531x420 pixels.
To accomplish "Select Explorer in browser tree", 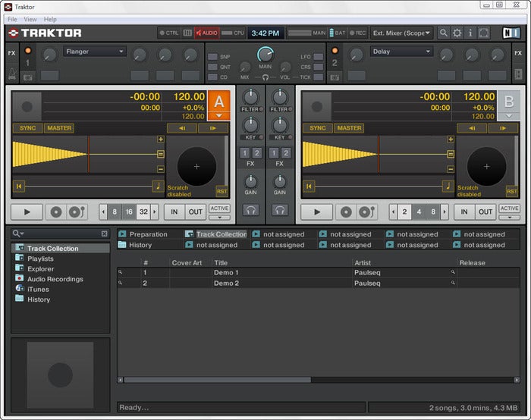I will pos(41,268).
